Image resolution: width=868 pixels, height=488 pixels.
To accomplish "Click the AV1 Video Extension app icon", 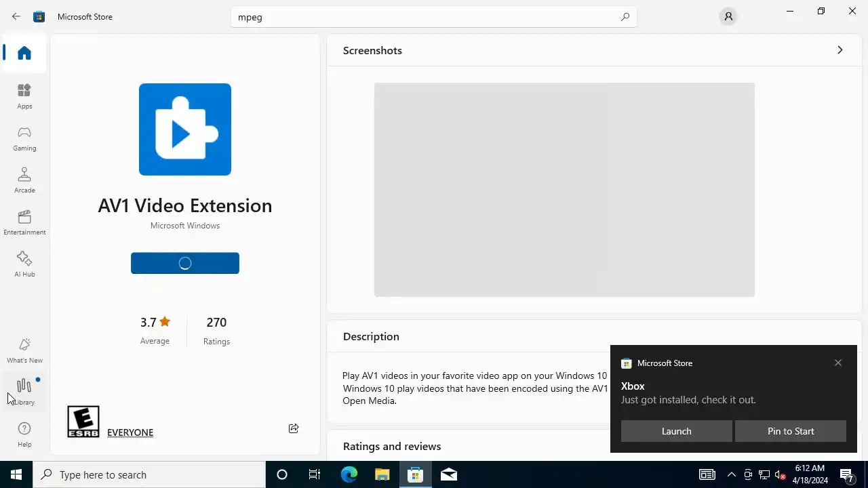I will click(x=185, y=129).
